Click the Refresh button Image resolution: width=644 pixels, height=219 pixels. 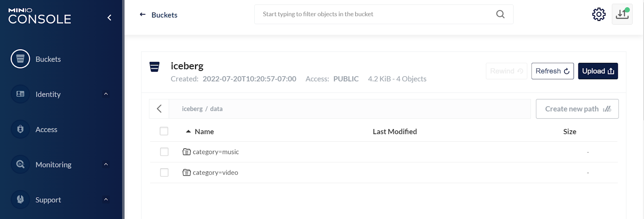click(x=552, y=71)
